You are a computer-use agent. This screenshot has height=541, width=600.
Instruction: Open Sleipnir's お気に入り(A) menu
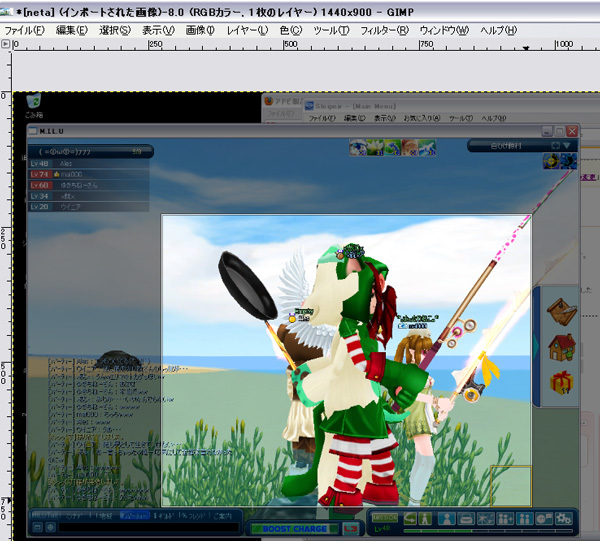422,118
